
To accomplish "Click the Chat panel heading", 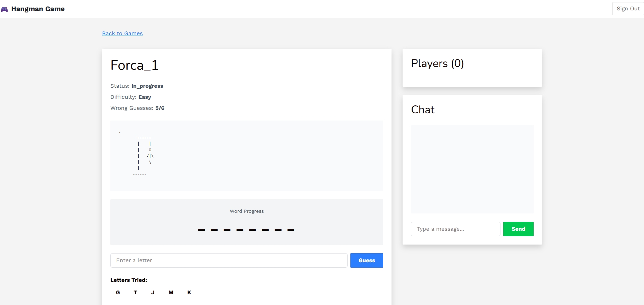I will pos(423,110).
